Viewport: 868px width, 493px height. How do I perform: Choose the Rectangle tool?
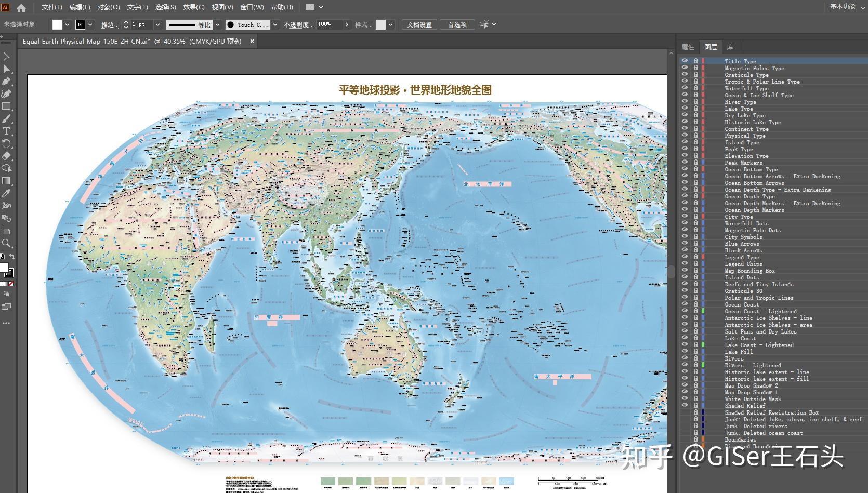coord(7,106)
